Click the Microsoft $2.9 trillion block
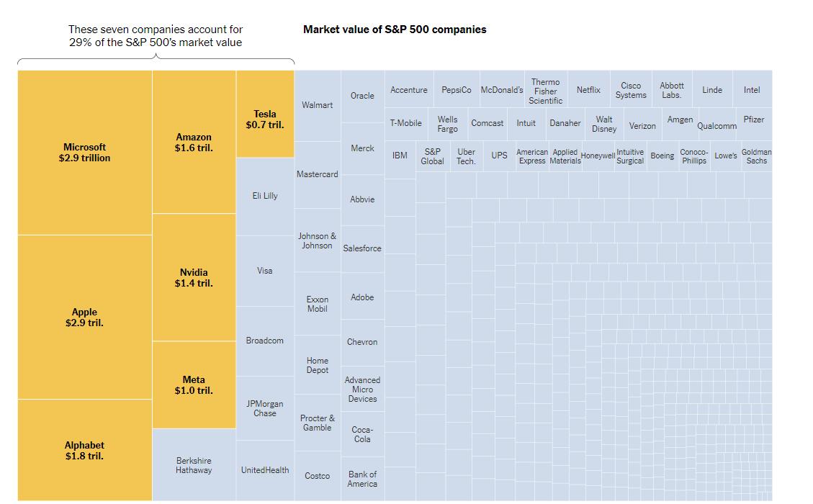Image resolution: width=813 pixels, height=504 pixels. coord(84,153)
